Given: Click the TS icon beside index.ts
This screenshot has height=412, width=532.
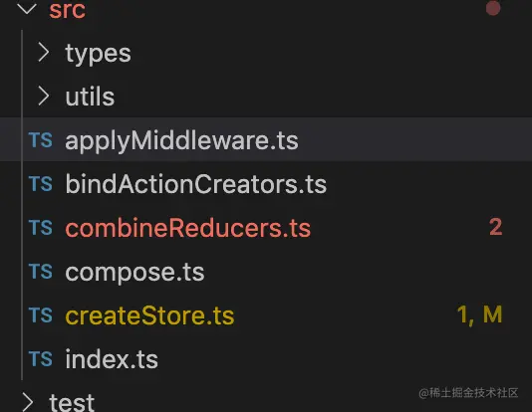Looking at the screenshot, I should click(x=41, y=358).
